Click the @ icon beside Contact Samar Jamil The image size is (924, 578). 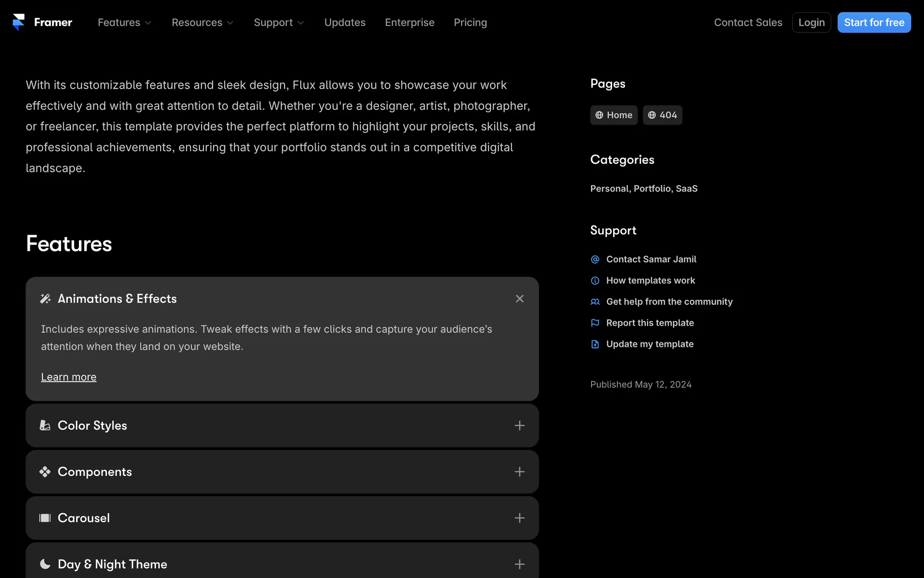[x=595, y=260]
